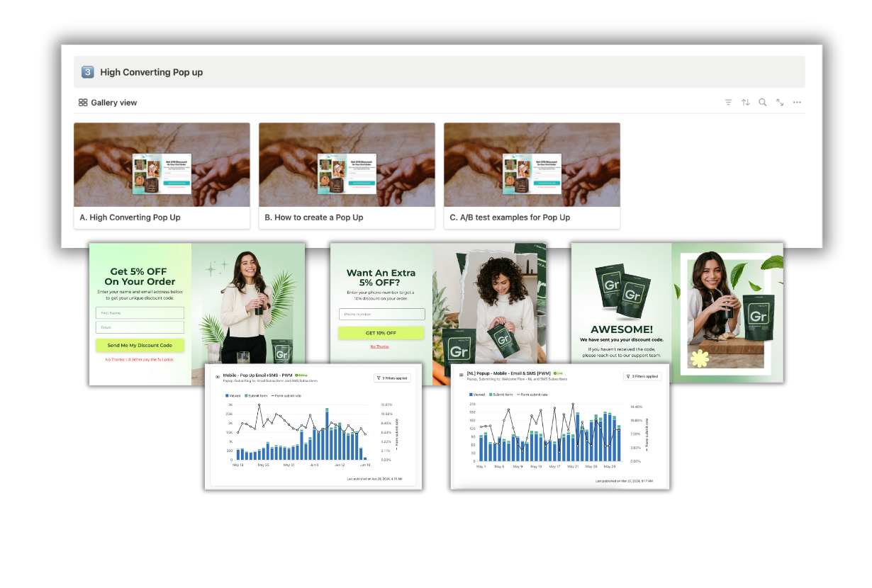The width and height of the screenshot is (872, 588).
Task: Open filters on Mobile Pop Up Email+SMS chart
Action: 392,378
